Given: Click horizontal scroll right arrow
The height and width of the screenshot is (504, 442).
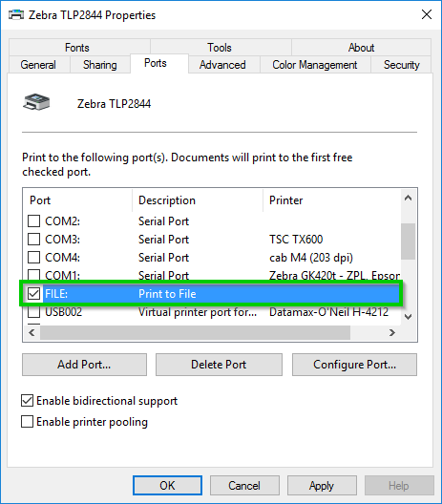Looking at the screenshot, I should tap(391, 333).
